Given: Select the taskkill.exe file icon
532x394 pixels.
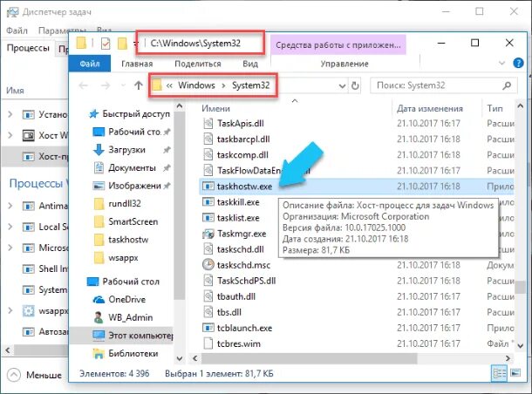Looking at the screenshot, I should [x=208, y=202].
